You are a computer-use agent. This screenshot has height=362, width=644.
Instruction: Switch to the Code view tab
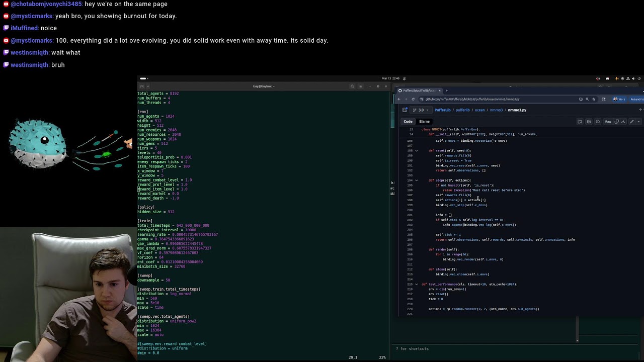tap(408, 121)
